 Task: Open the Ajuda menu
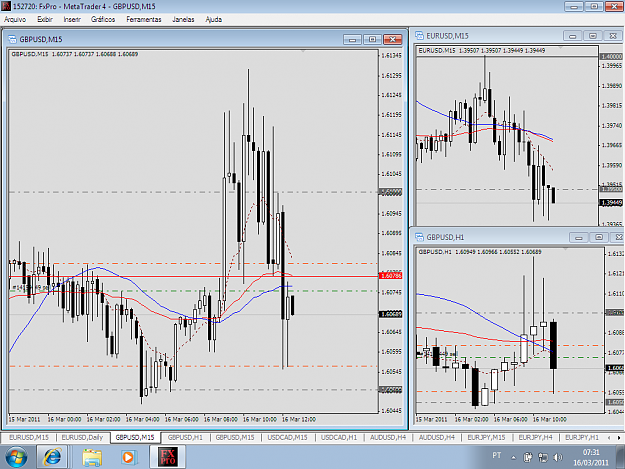click(x=213, y=19)
